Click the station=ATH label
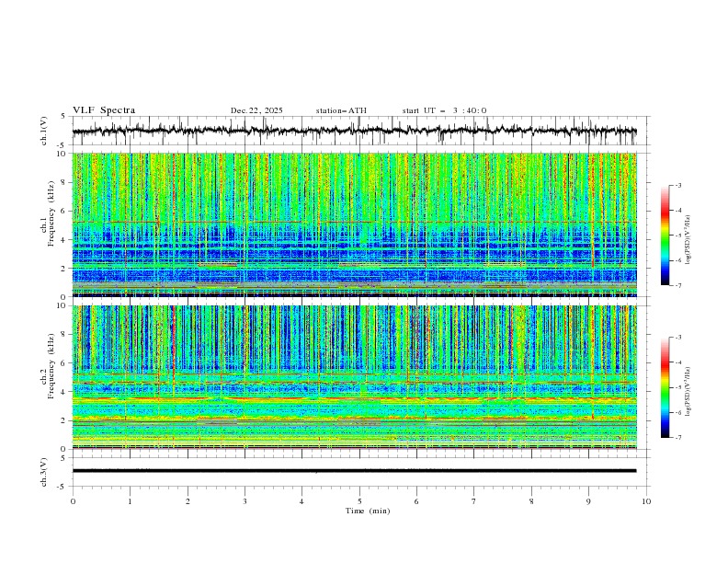 341,110
